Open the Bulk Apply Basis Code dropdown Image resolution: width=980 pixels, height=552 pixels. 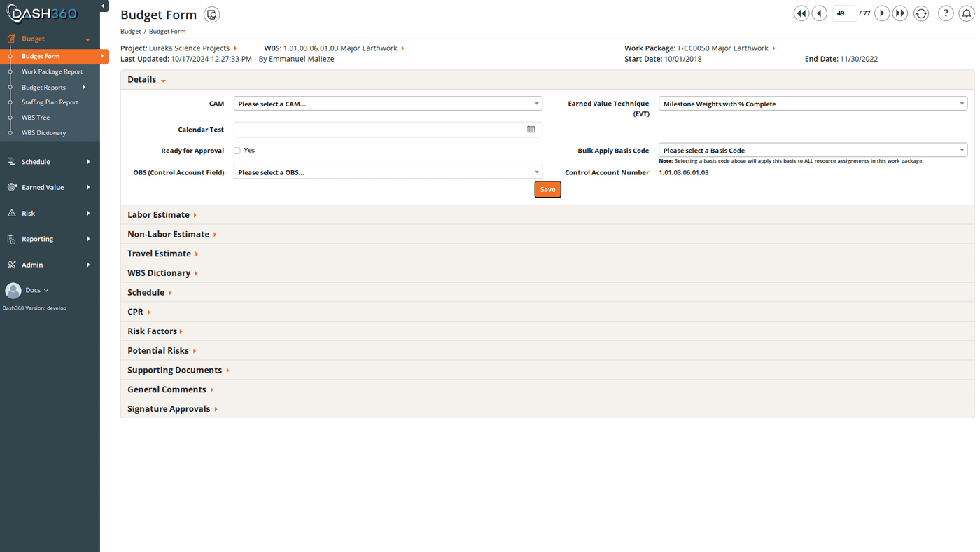click(813, 150)
